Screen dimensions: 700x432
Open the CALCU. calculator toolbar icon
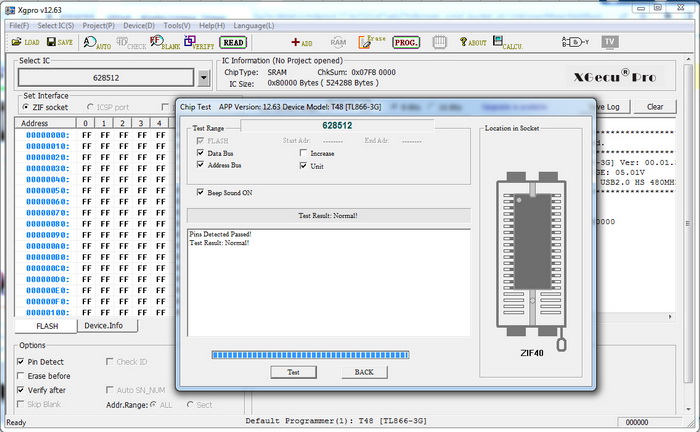pos(508,42)
